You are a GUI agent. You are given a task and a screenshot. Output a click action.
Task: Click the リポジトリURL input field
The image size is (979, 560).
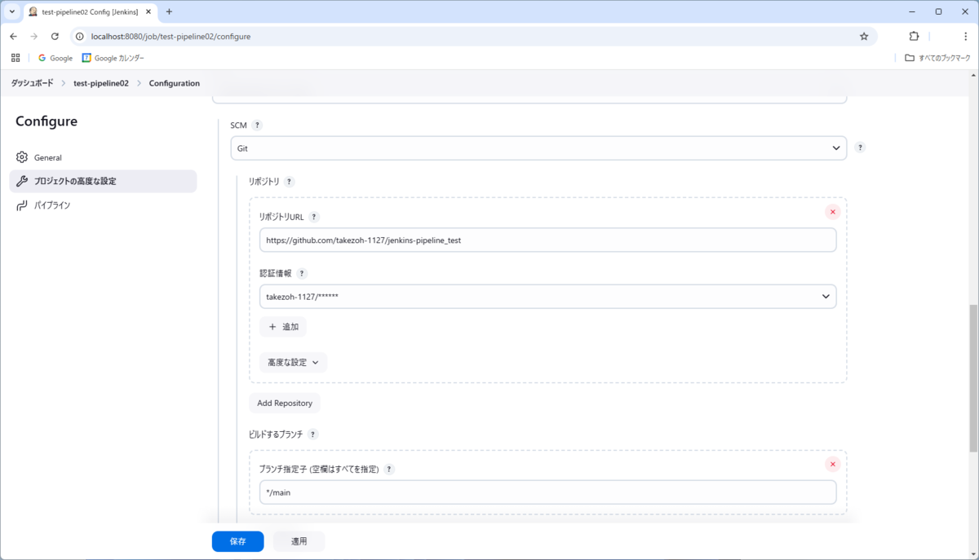[x=548, y=240]
